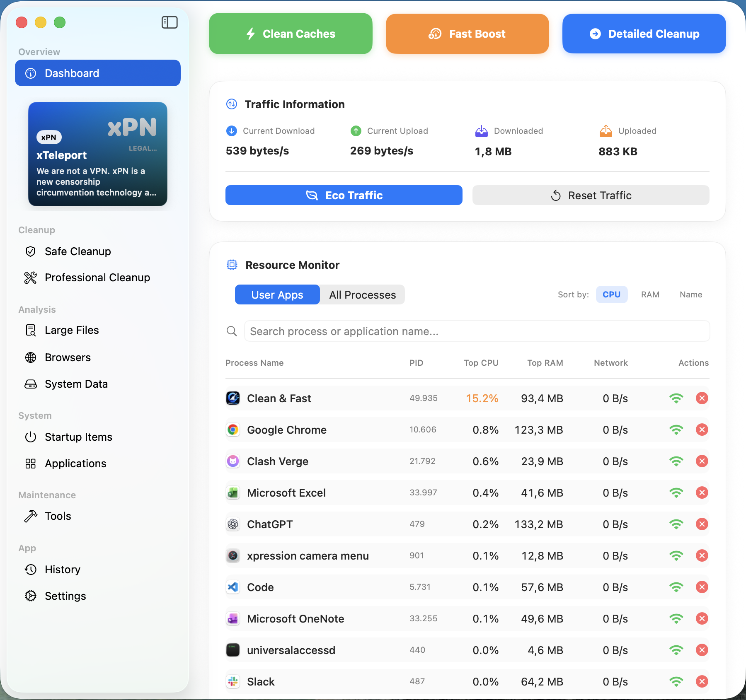Toggle network access for Code
Viewport: 746px width, 700px height.
676,587
